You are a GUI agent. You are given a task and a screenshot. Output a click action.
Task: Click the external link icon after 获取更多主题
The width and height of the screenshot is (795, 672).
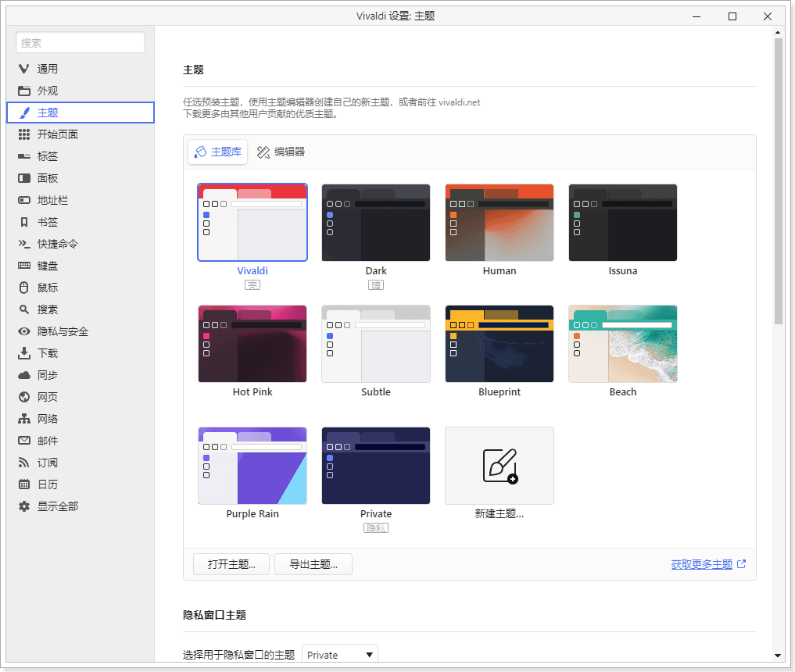click(741, 563)
